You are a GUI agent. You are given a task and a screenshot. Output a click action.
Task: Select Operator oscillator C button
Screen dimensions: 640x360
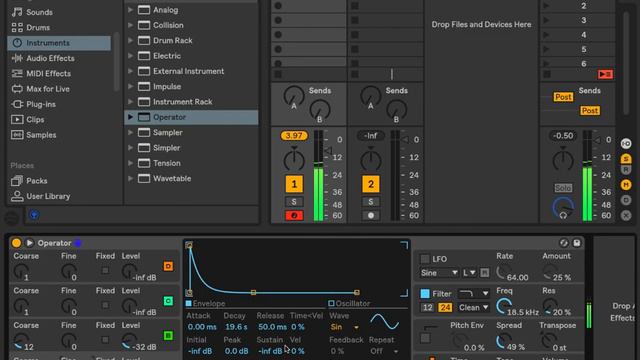168,301
